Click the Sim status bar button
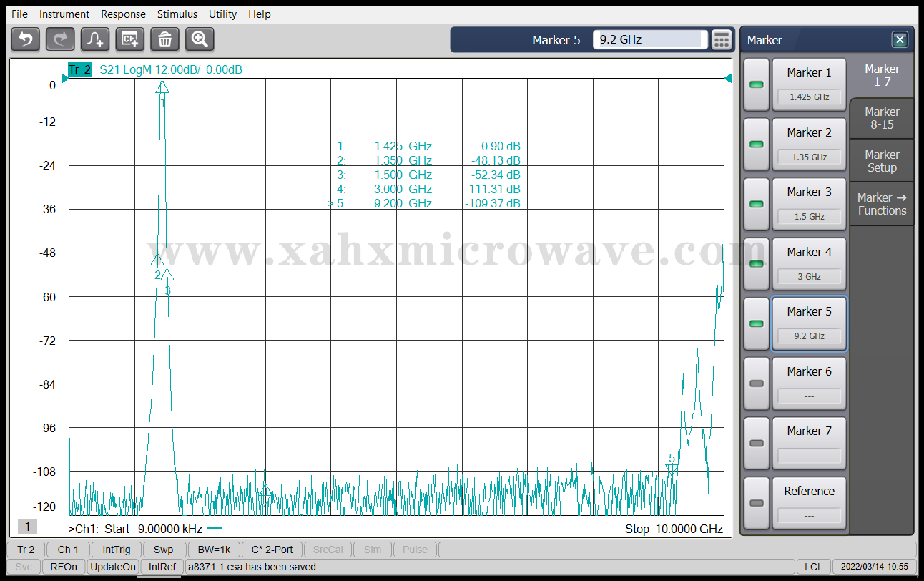924x581 pixels. (x=373, y=550)
